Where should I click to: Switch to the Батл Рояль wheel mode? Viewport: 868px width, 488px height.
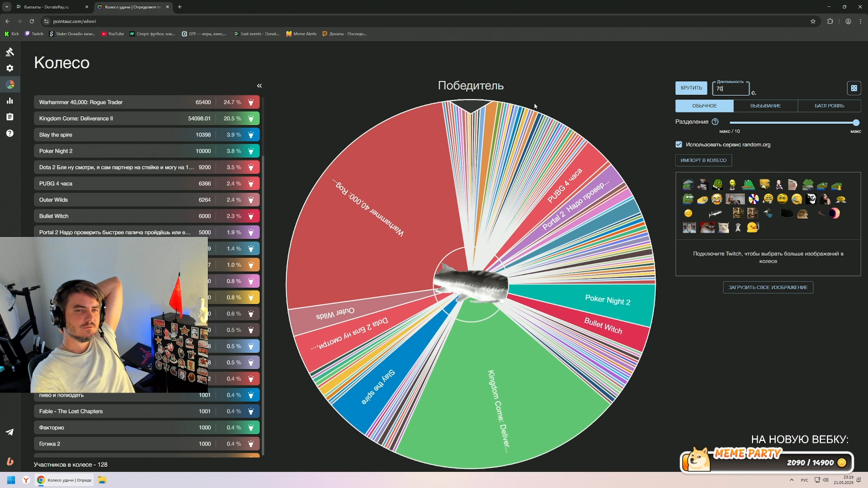[829, 106]
